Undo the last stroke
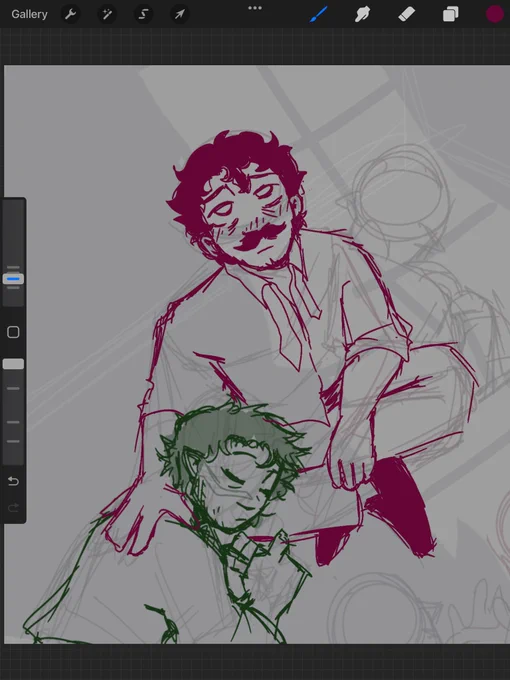 pyautogui.click(x=13, y=481)
